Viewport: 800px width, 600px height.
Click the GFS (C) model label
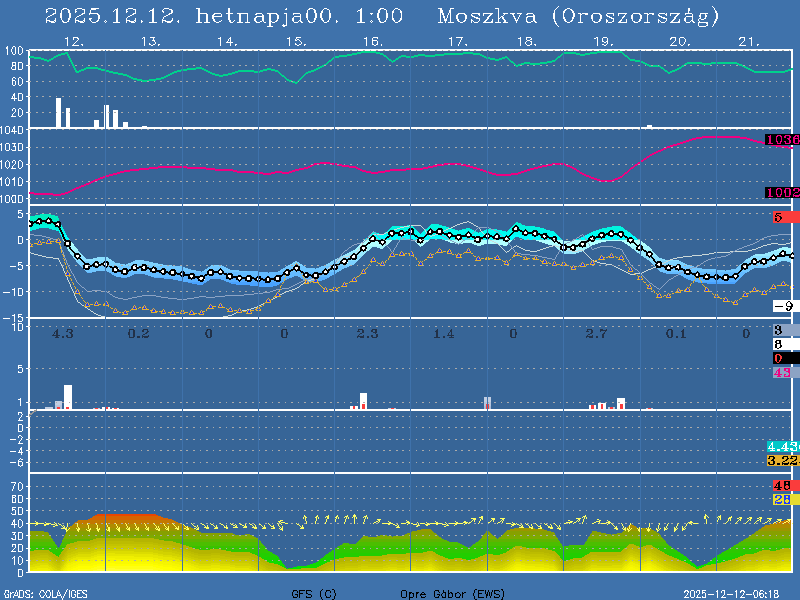[314, 593]
